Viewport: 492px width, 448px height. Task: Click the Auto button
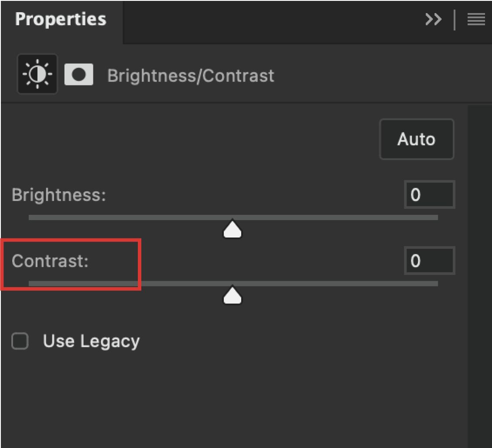point(417,139)
